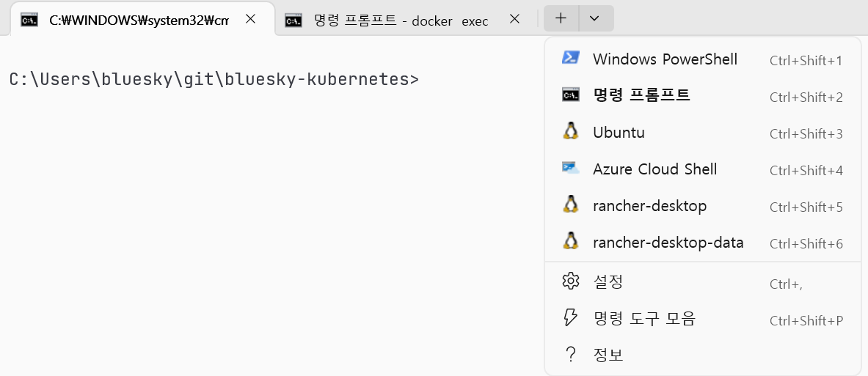This screenshot has width=868, height=376.
Task: Click the rancher-desktop penguin icon
Action: [571, 204]
